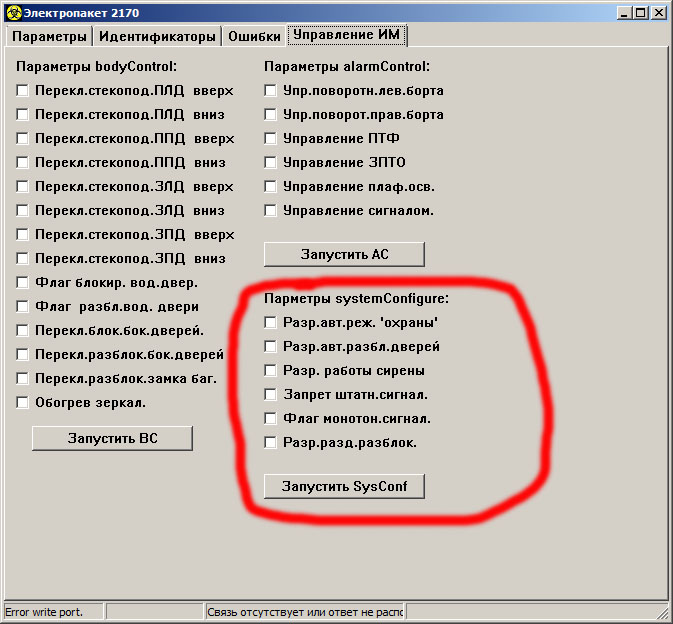Click the 'Error write port.' status message
The image size is (673, 624).
[44, 612]
